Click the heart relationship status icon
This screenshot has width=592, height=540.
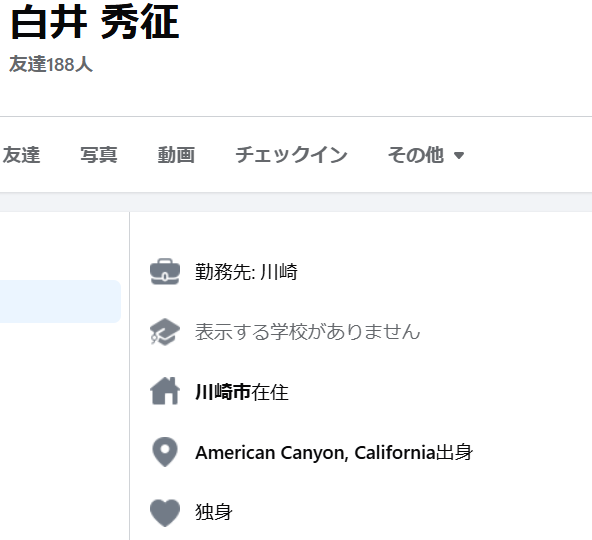tap(165, 512)
